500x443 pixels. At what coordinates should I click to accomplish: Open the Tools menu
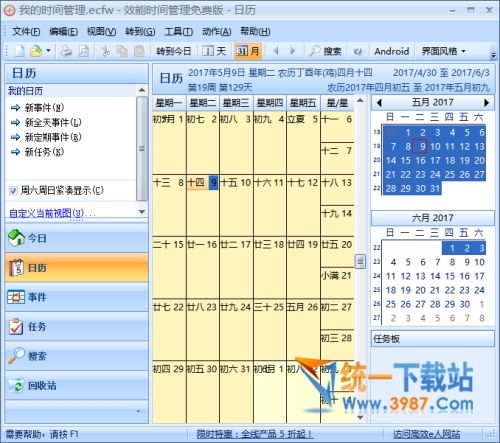coord(178,32)
